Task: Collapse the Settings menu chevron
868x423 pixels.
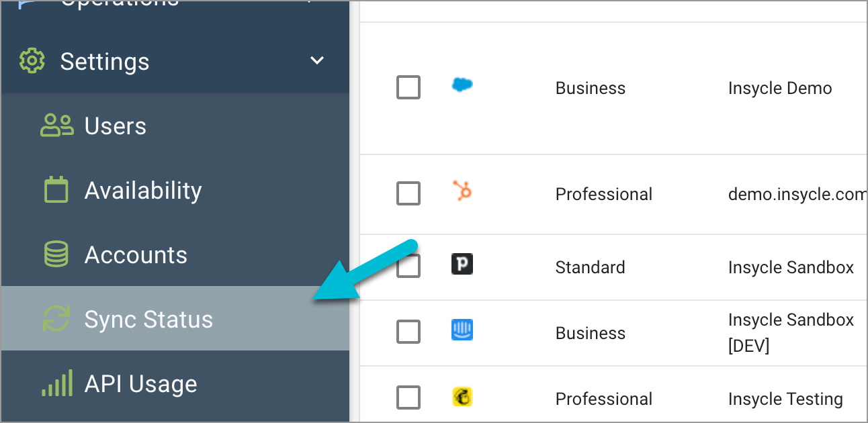Action: [x=317, y=61]
